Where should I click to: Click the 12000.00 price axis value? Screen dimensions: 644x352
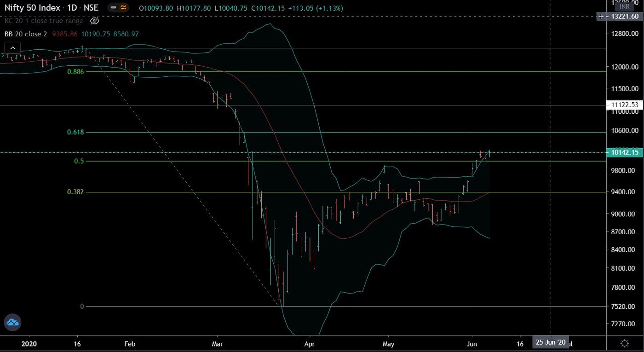click(x=625, y=67)
